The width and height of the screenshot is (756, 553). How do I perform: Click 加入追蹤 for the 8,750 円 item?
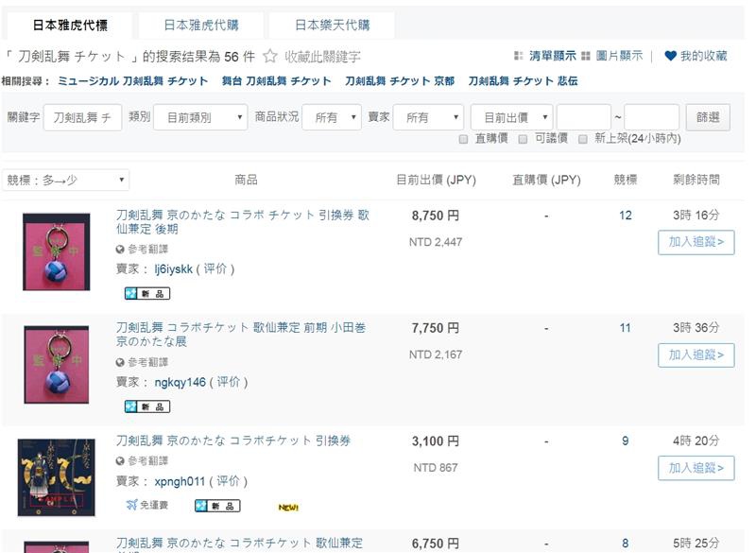[x=696, y=242]
